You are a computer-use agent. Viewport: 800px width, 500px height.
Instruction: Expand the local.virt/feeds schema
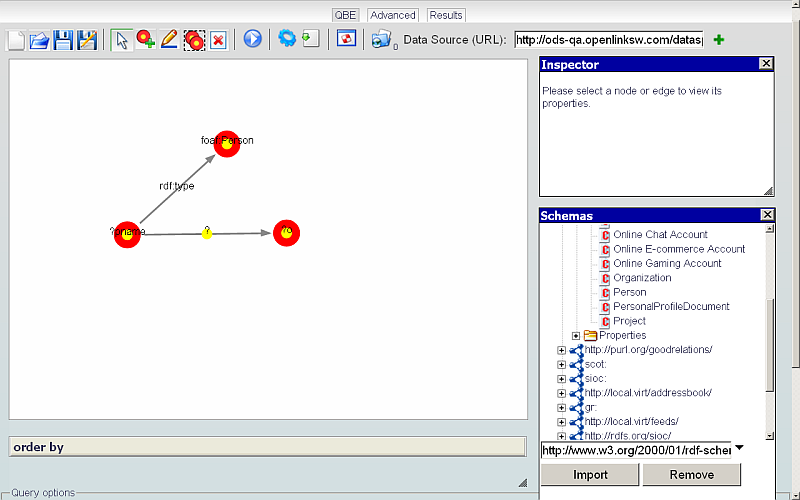click(561, 422)
